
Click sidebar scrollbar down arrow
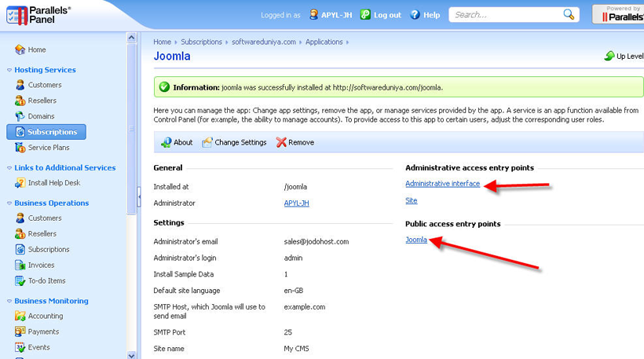tap(131, 355)
